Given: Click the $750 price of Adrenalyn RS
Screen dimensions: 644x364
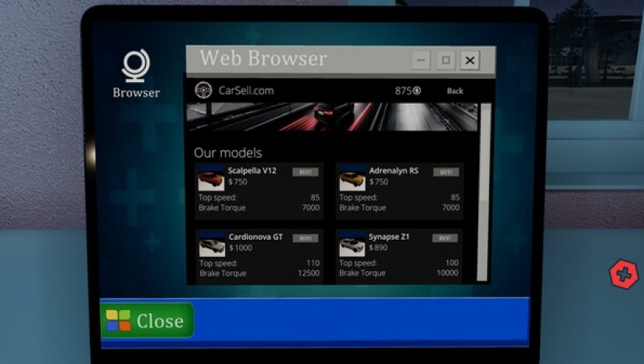Looking at the screenshot, I should 379,182.
